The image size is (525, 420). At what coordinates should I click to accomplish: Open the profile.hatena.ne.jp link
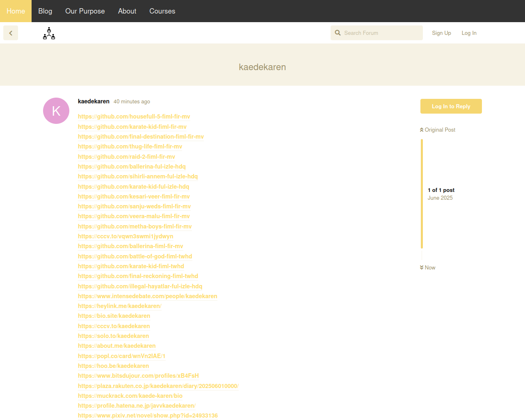[137, 406]
